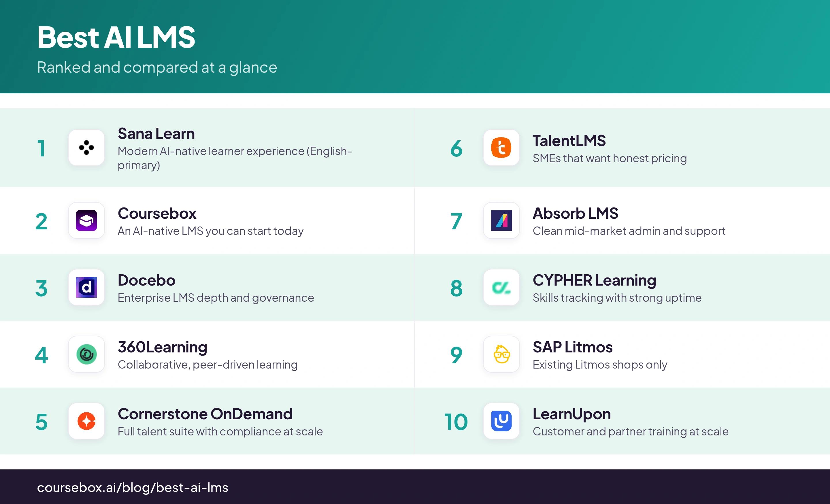Screen dimensions: 830x504
Task: Select the 'TalentLMS' title
Action: tap(569, 141)
